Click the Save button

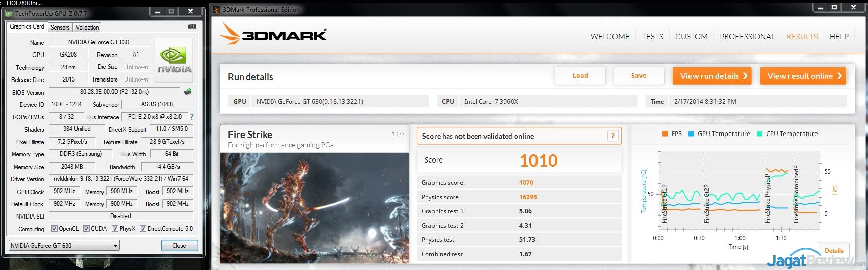[x=639, y=76]
